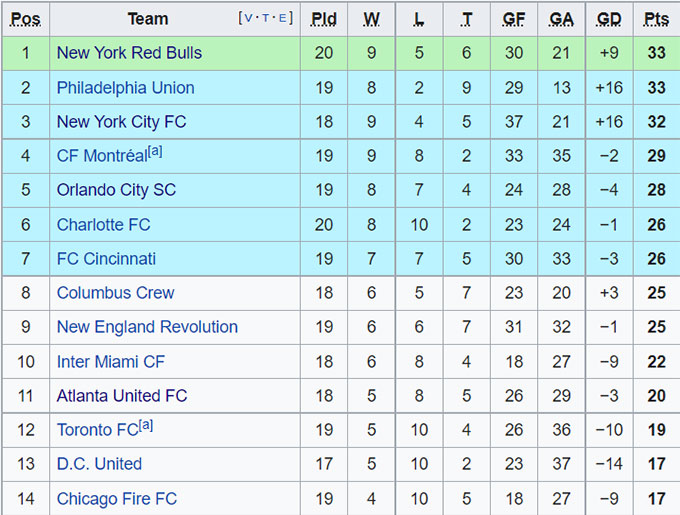The width and height of the screenshot is (680, 515).
Task: Click the Inter Miami CF link
Action: click(110, 361)
